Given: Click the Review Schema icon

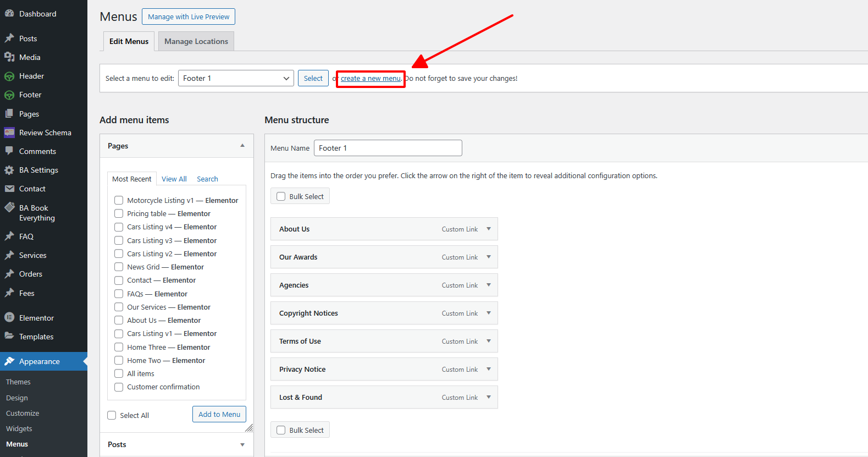Looking at the screenshot, I should coord(9,133).
